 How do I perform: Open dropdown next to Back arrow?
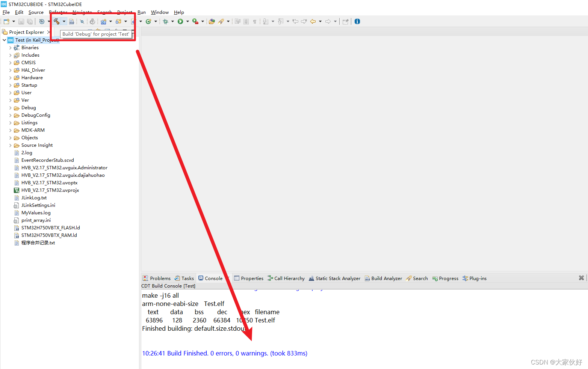(x=320, y=21)
